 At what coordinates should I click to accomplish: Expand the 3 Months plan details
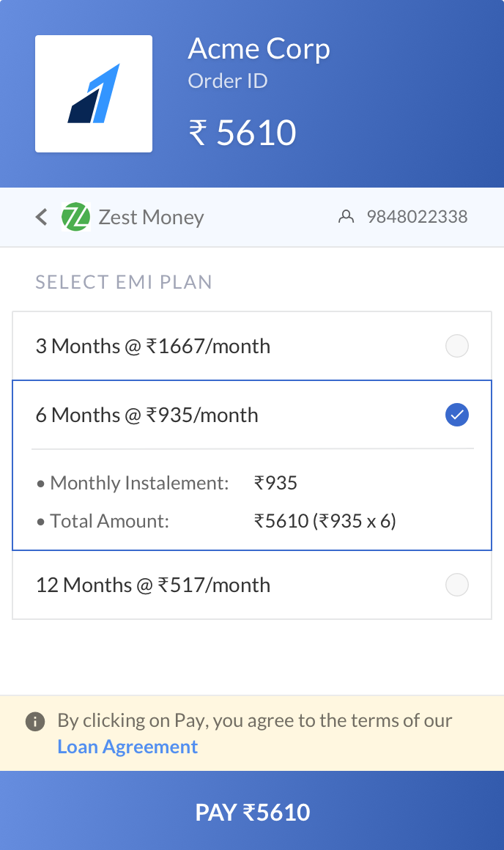[x=154, y=346]
